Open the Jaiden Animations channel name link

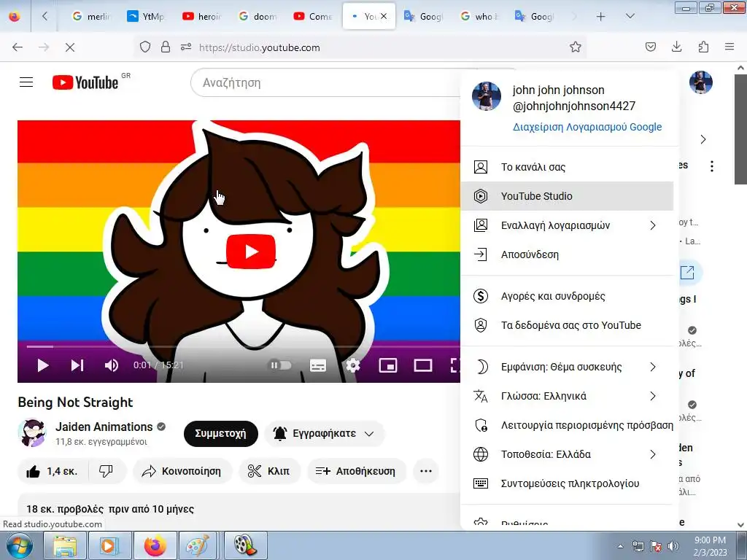tap(104, 427)
